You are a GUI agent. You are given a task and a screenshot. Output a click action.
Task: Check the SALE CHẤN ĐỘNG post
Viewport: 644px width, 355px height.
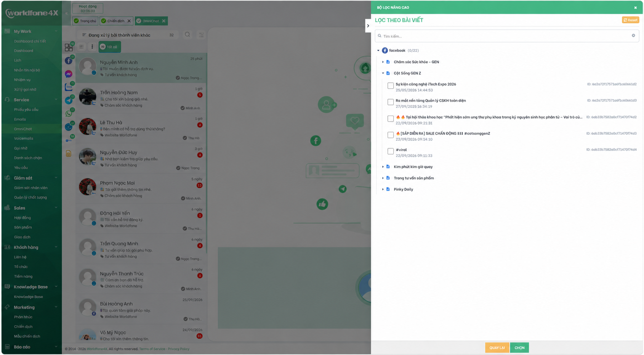[x=391, y=135]
